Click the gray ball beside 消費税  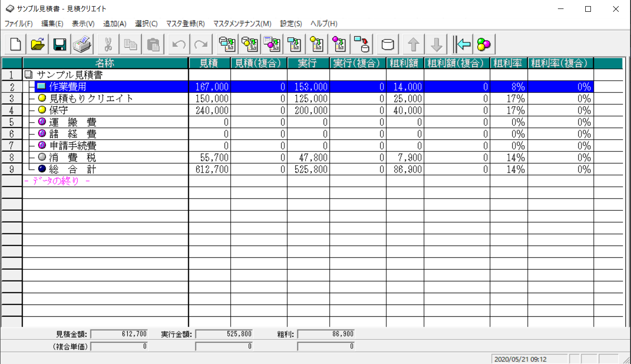click(42, 157)
